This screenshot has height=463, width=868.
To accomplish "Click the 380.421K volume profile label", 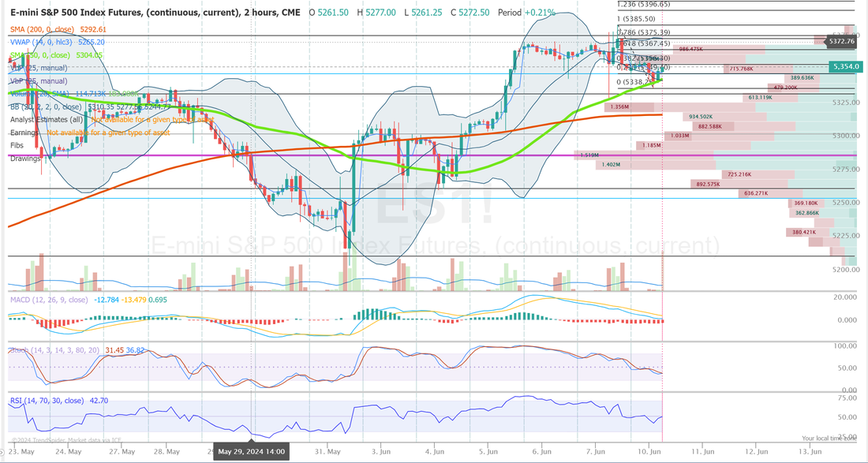I will [805, 233].
